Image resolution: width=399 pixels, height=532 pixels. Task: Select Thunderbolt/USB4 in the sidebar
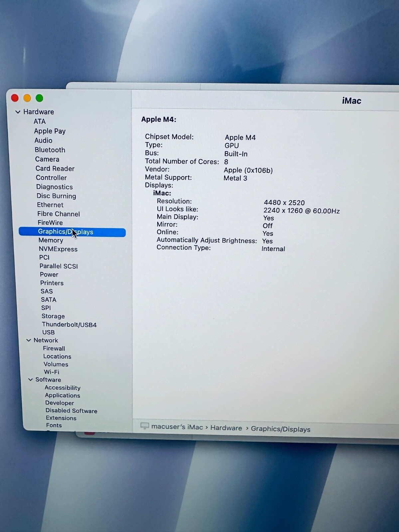click(x=69, y=325)
